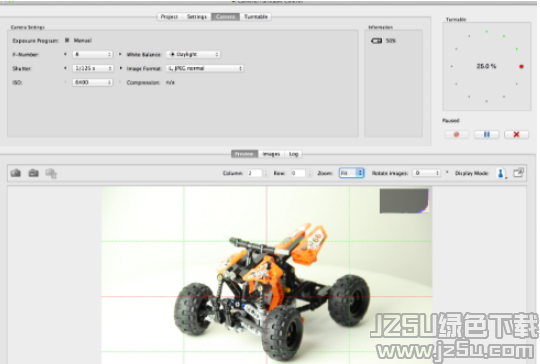Click the right arrow beside Shutter dropdown

pyautogui.click(x=121, y=68)
